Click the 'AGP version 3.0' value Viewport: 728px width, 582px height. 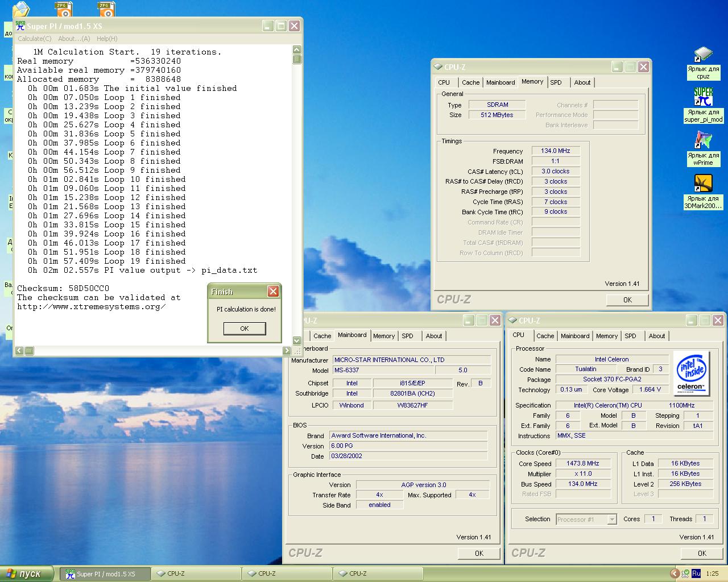pyautogui.click(x=423, y=485)
